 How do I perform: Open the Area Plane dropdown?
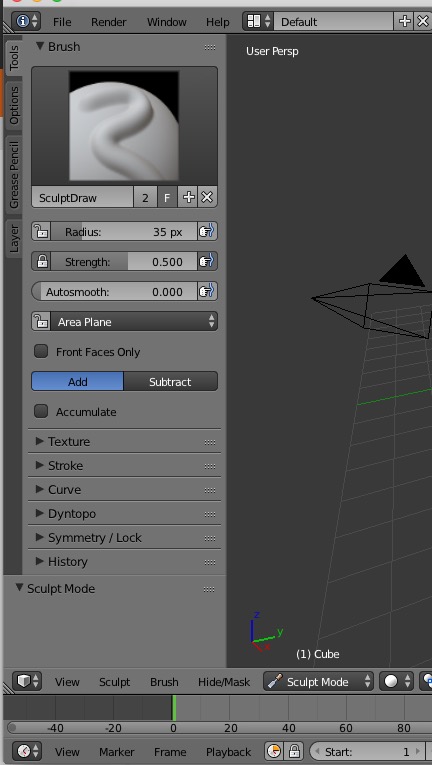[x=134, y=322]
